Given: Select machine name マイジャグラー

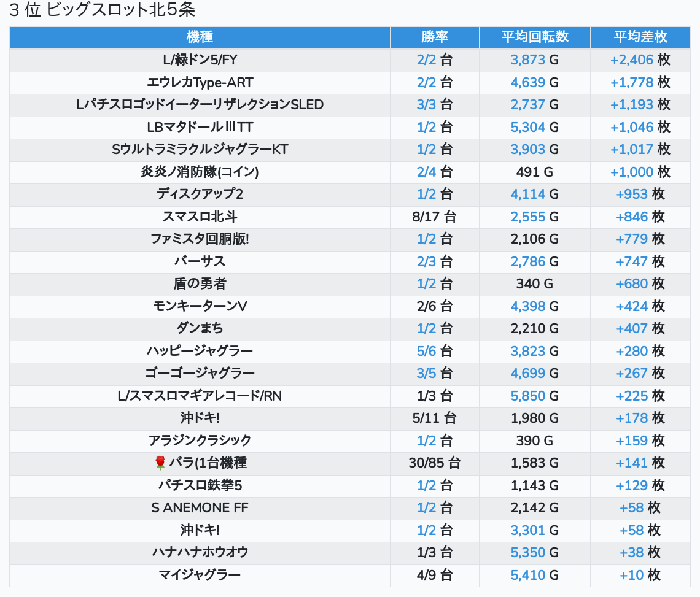Looking at the screenshot, I should [200, 575].
